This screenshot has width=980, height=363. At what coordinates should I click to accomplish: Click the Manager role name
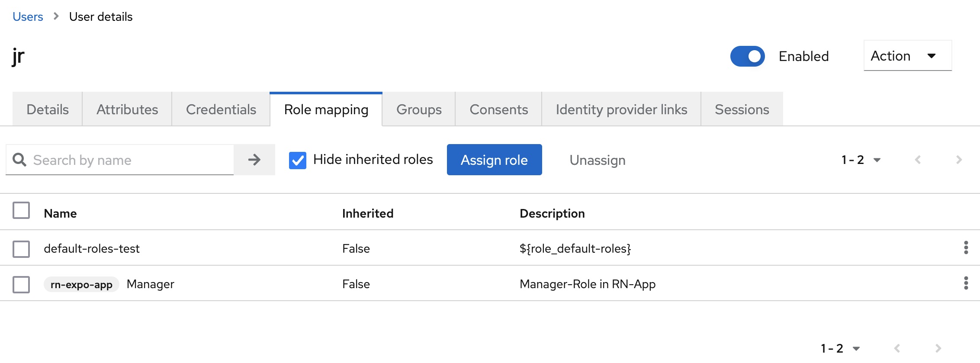tap(151, 284)
